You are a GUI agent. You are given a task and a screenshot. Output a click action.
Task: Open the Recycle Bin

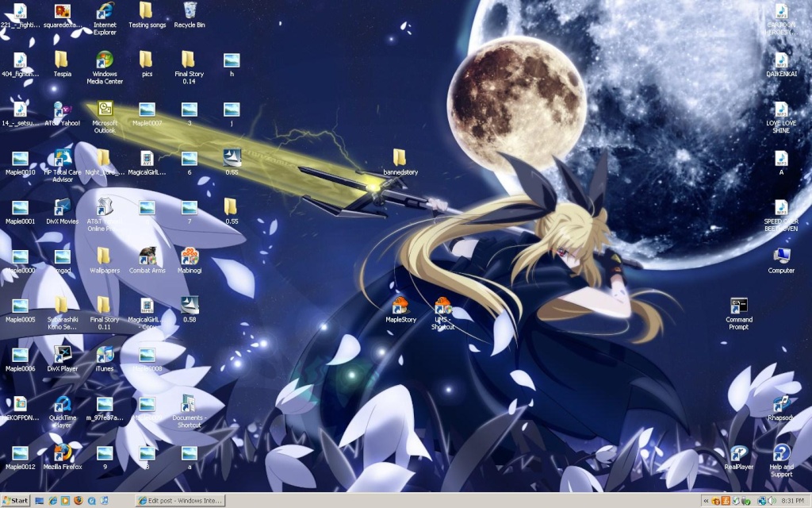pyautogui.click(x=190, y=15)
